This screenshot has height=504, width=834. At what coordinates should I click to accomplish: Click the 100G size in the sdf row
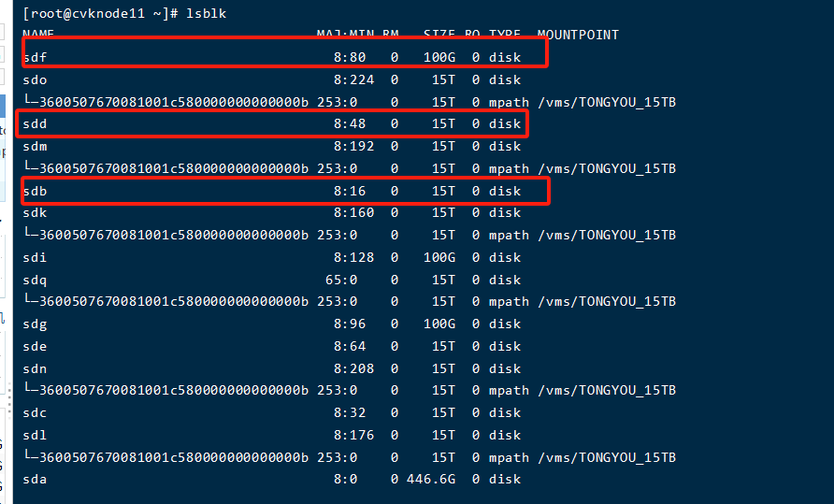[439, 57]
